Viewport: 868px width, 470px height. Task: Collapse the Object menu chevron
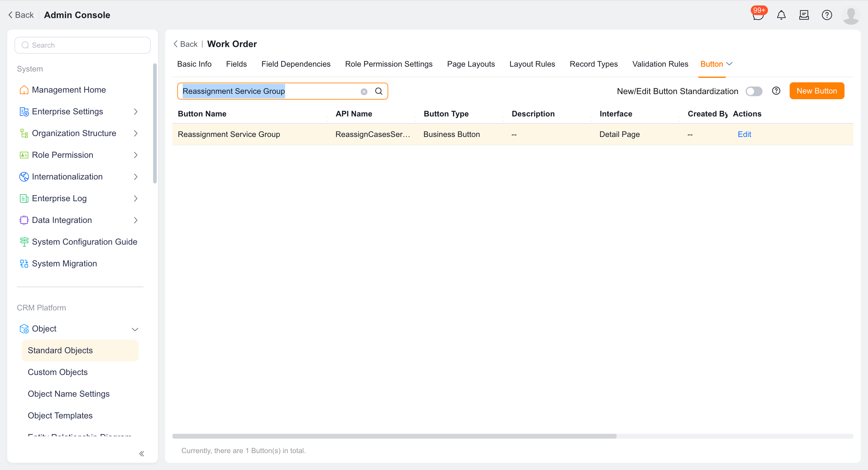135,329
